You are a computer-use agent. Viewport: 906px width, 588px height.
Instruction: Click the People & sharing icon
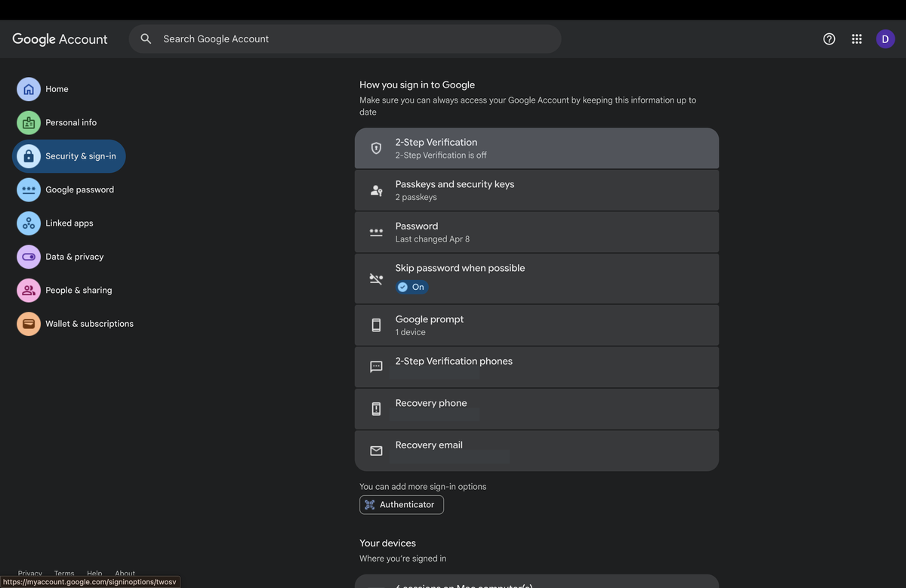29,290
